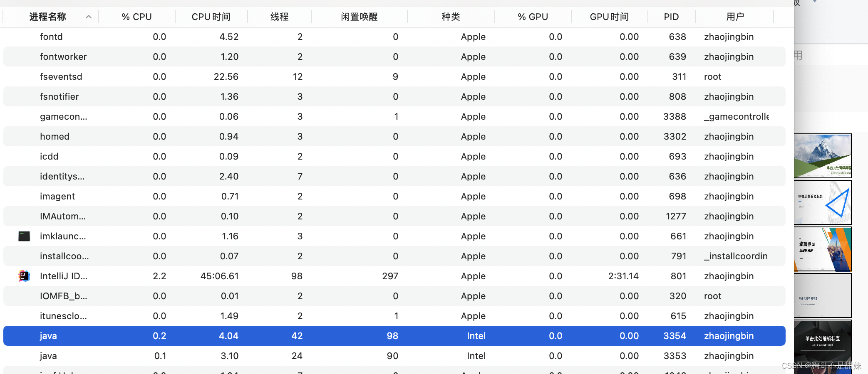Click the CPU time value 45:06.61
This screenshot has width=868, height=374.
point(219,276)
